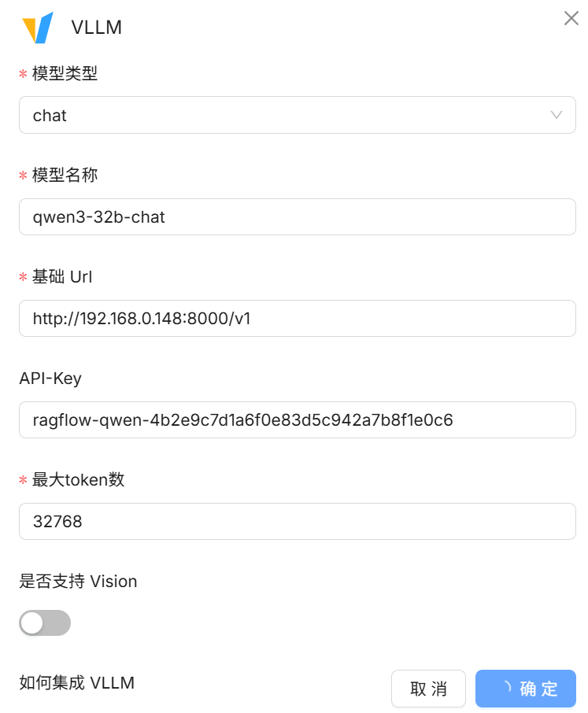Open the 模型类型 dropdown showing chat
This screenshot has width=588, height=713.
pyautogui.click(x=297, y=115)
